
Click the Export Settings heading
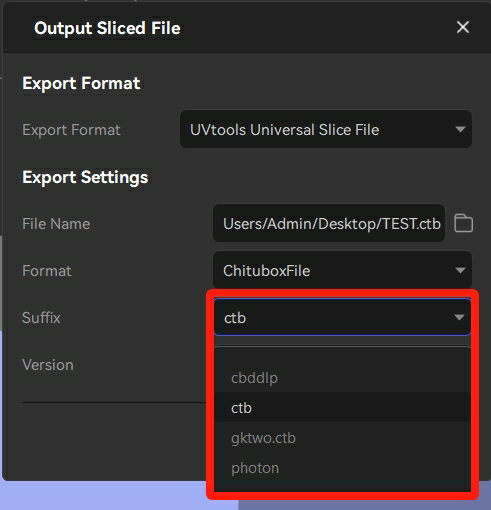coord(85,177)
